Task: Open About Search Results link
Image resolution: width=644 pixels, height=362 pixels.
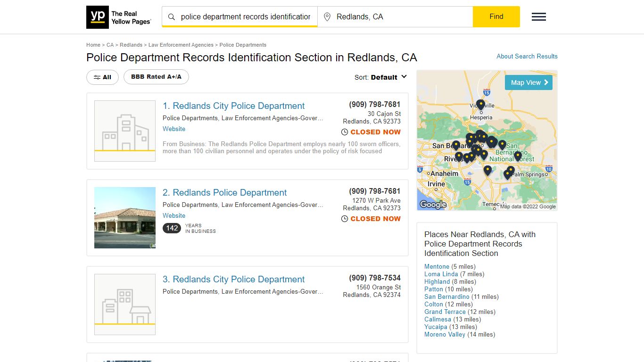Action: point(527,56)
